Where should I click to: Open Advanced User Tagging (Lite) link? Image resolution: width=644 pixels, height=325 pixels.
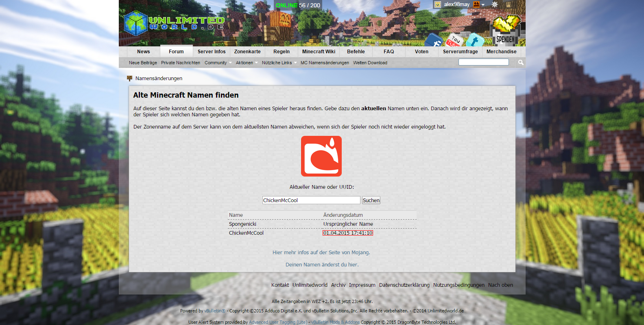[278, 322]
